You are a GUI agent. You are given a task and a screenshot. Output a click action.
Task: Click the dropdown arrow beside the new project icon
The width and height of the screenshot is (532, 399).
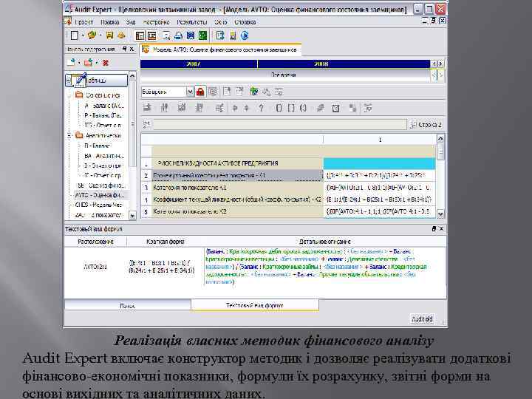(83, 35)
